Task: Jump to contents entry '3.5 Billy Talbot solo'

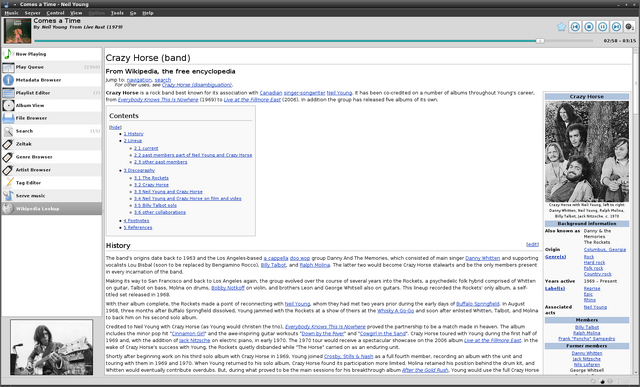Action: click(x=156, y=205)
